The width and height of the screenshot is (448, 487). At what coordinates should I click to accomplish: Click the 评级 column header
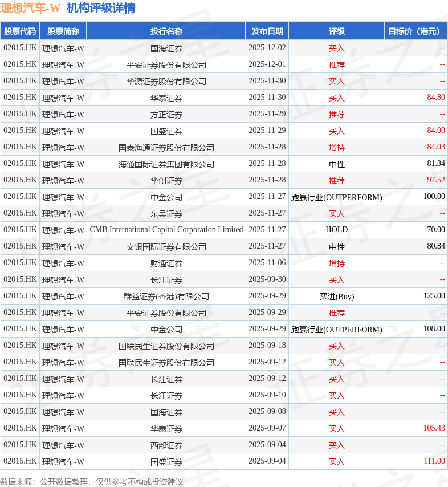336,31
